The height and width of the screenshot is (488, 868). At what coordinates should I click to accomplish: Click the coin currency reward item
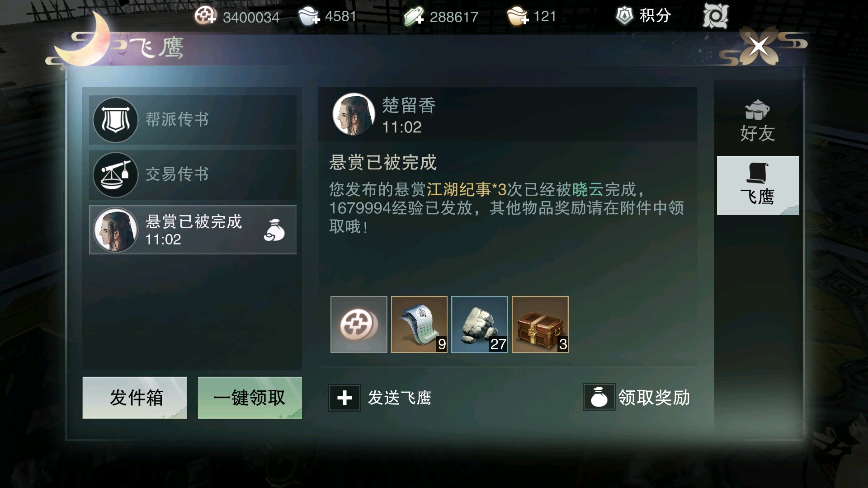[359, 324]
